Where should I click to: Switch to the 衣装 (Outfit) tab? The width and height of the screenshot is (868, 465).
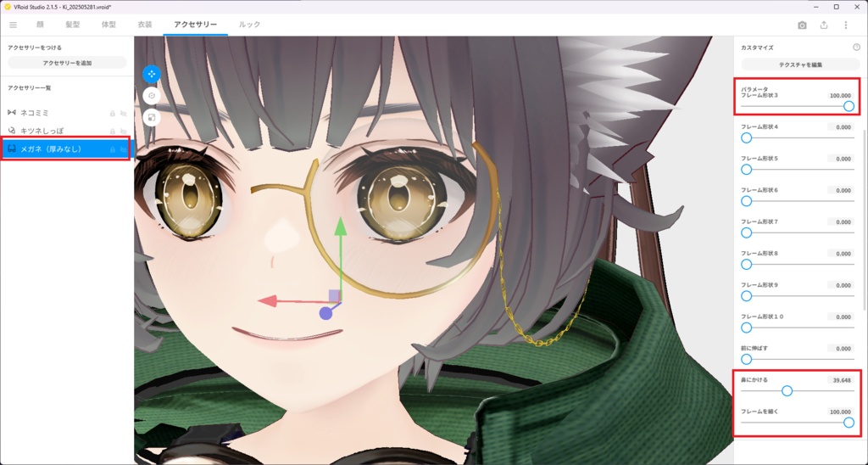(x=144, y=25)
